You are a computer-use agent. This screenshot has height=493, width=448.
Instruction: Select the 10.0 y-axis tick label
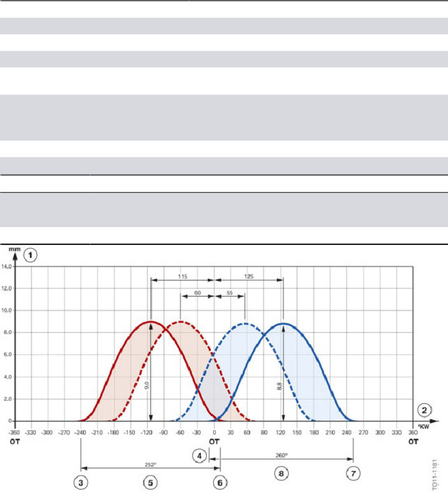(7, 311)
